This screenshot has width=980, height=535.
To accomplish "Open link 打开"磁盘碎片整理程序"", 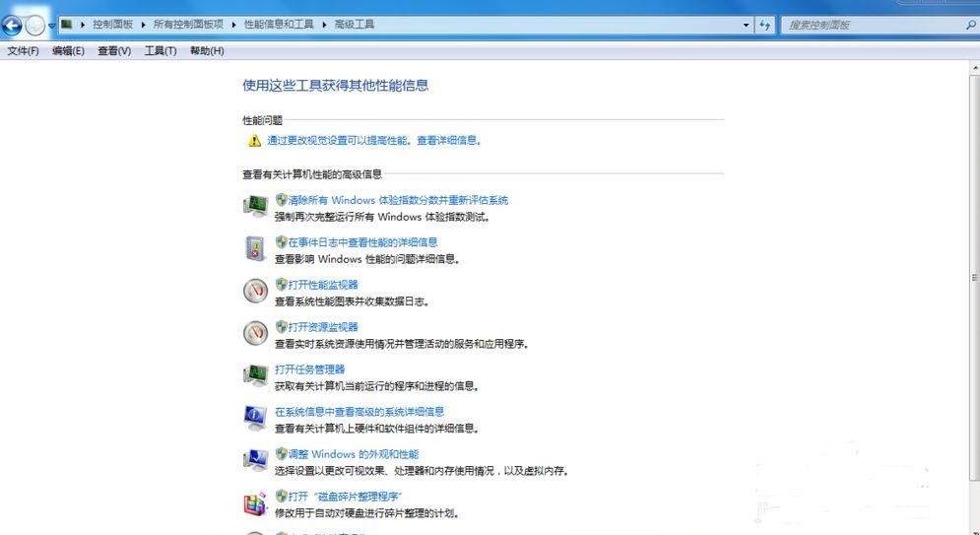I will coord(345,497).
